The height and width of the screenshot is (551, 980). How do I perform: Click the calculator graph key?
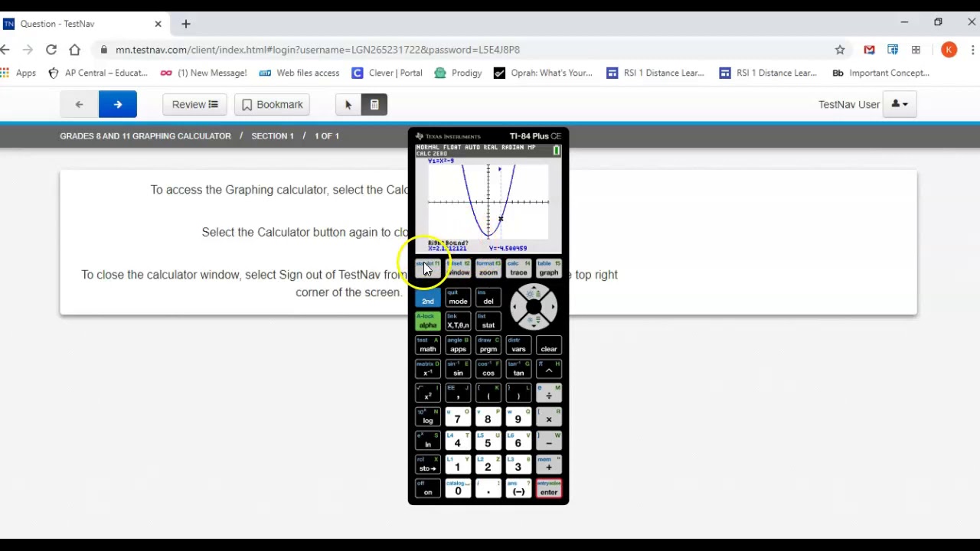(x=549, y=269)
